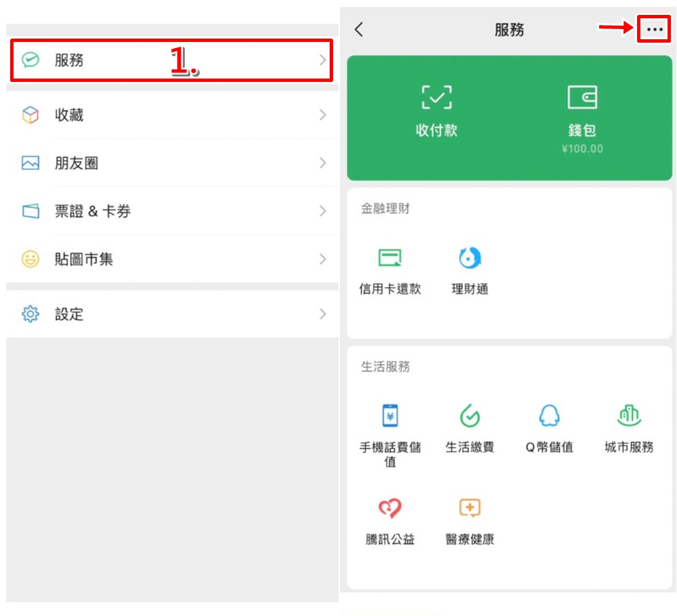Tap the Q幣儲值 penguin icon

coord(549,416)
